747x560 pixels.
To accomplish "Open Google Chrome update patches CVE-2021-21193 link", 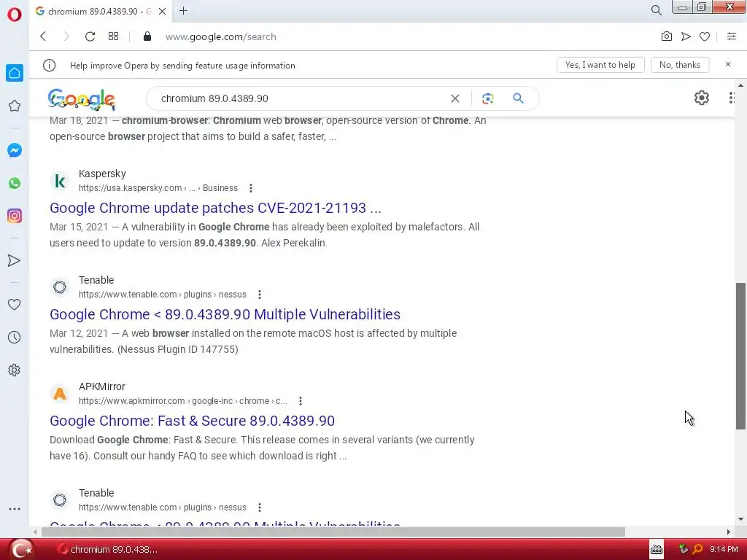I will tap(215, 208).
